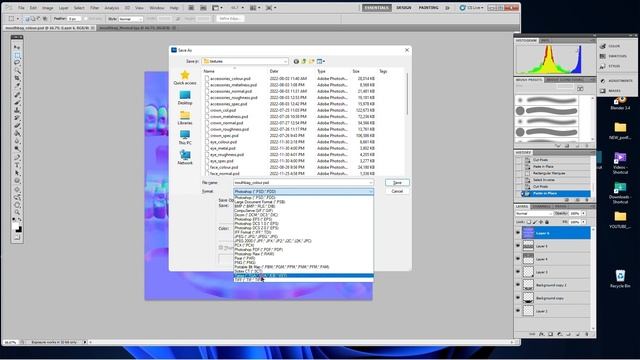The image size is (640, 360).
Task: Select crown_normal.psd in the file list
Action: pyautogui.click(x=227, y=123)
